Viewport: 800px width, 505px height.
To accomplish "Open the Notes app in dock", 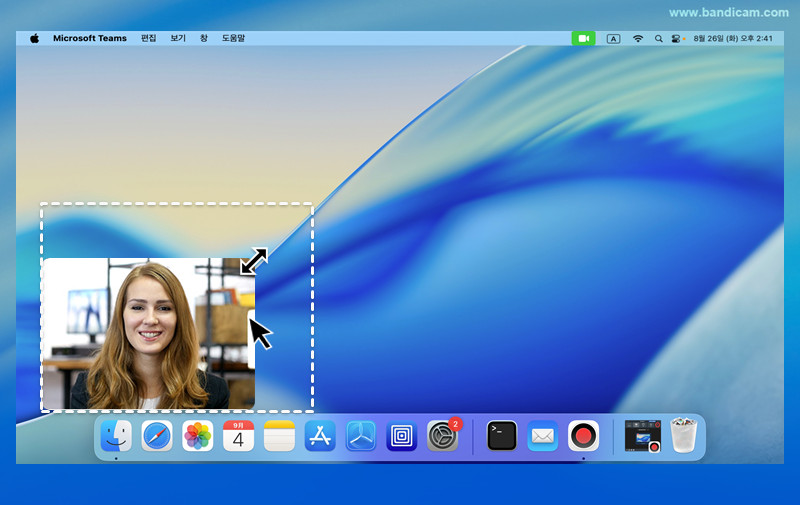I will [279, 436].
